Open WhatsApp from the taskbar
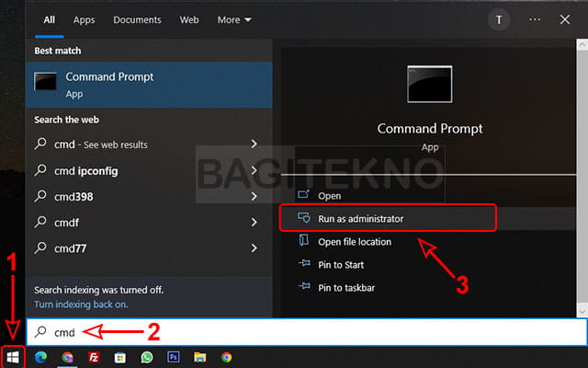Screen dimensions: 588x368 (x=147, y=357)
